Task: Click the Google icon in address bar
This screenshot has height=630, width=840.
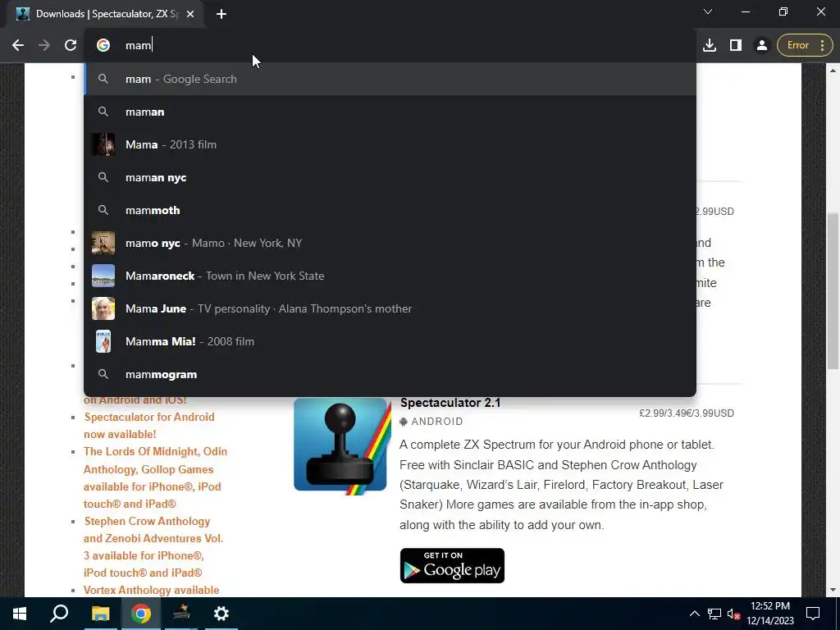Action: coord(103,46)
